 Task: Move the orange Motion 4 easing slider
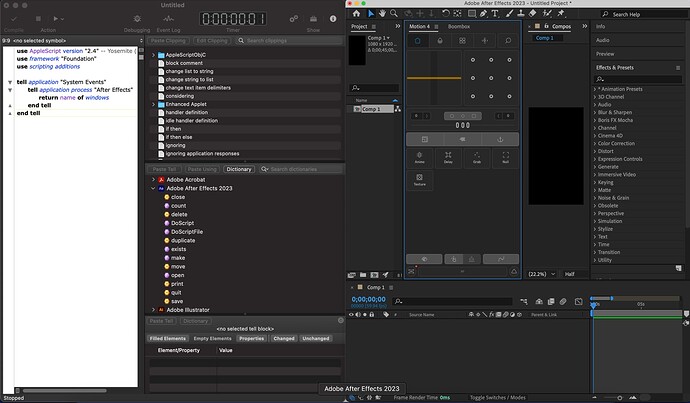point(434,78)
